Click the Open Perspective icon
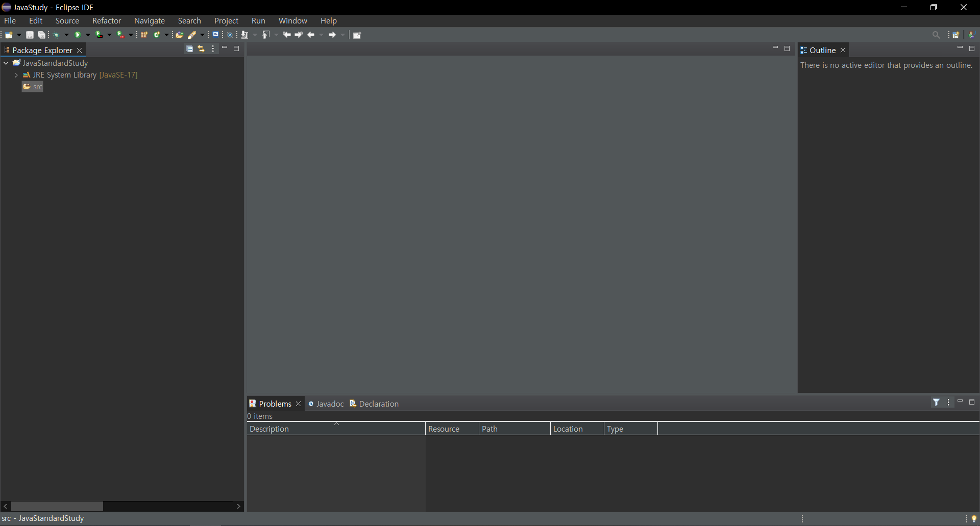The width and height of the screenshot is (980, 526). [x=956, y=35]
